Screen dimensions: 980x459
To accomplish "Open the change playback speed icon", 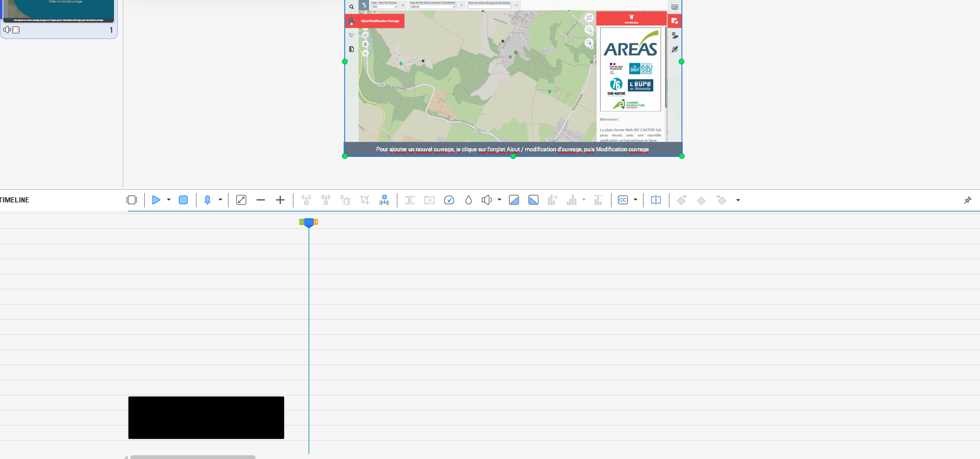I will pos(449,200).
